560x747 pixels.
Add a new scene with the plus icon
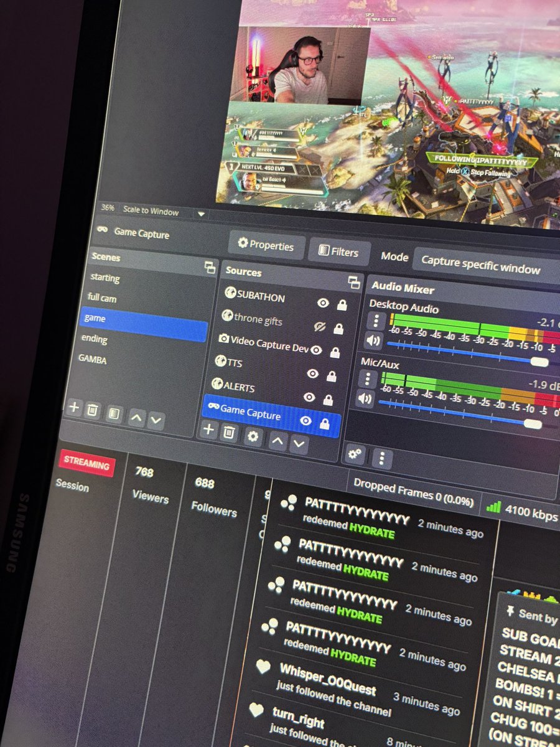(x=73, y=408)
